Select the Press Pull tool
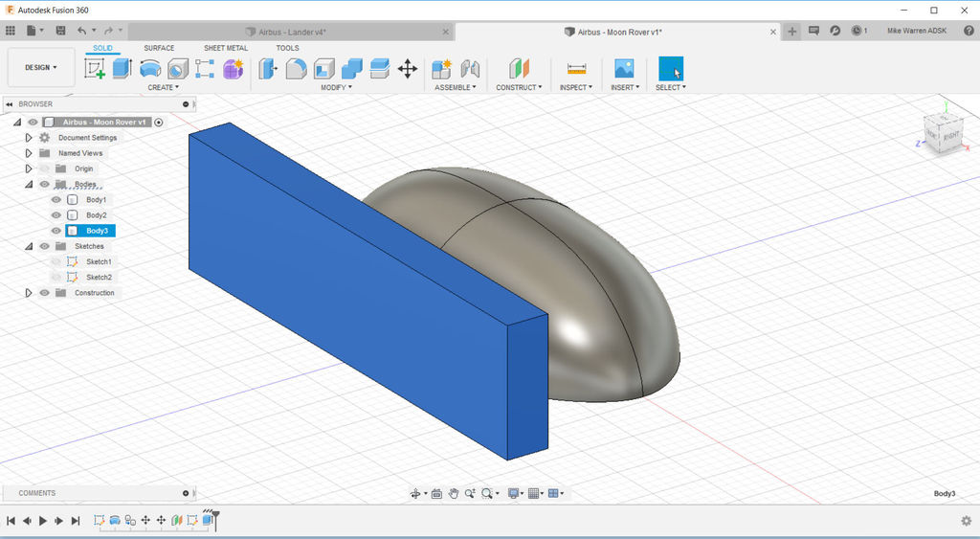The image size is (980, 539). [x=268, y=68]
